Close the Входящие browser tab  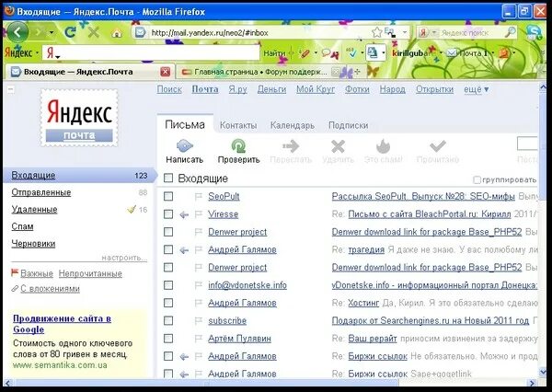(165, 72)
